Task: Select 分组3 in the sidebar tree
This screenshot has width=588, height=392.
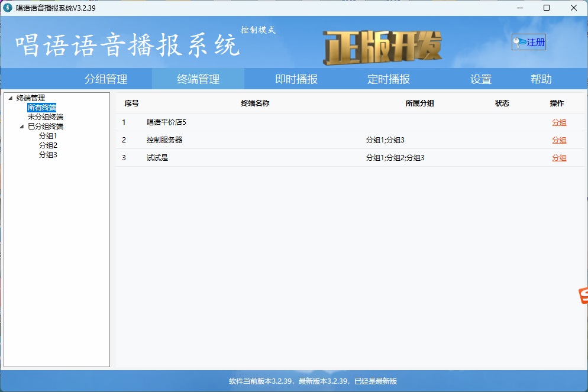Action: click(49, 154)
